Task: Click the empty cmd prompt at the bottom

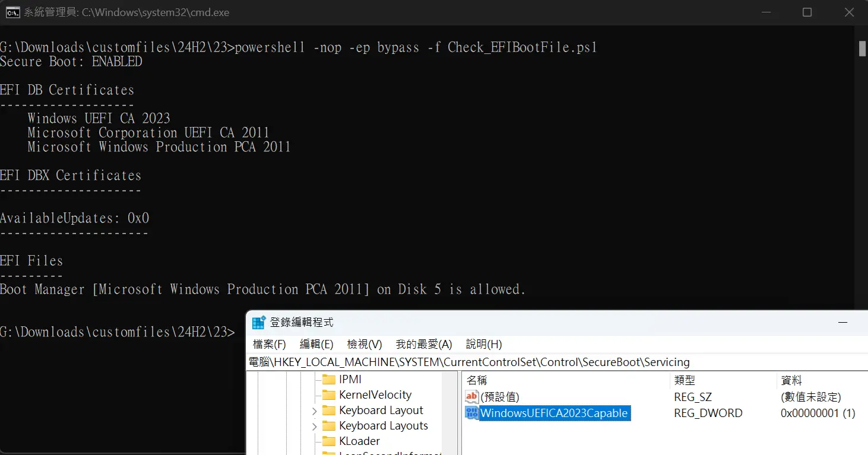Action: point(118,332)
